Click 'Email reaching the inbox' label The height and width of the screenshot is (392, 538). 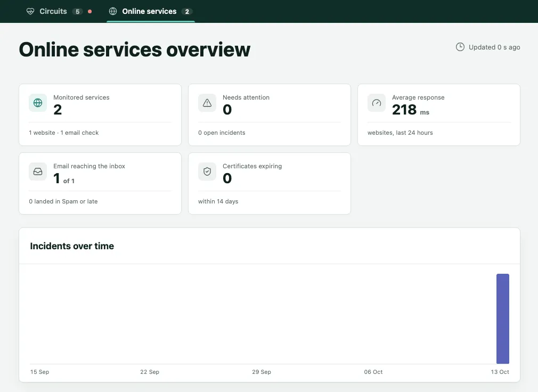point(89,166)
